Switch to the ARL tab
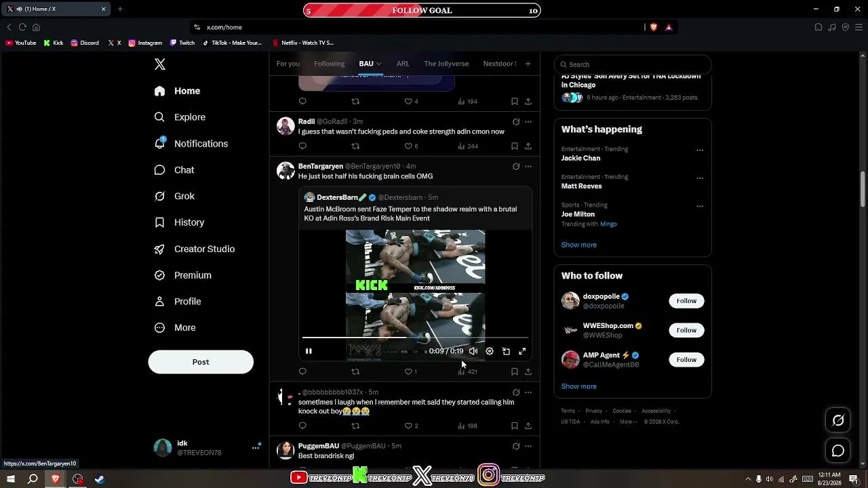The width and height of the screenshot is (868, 488). click(403, 64)
